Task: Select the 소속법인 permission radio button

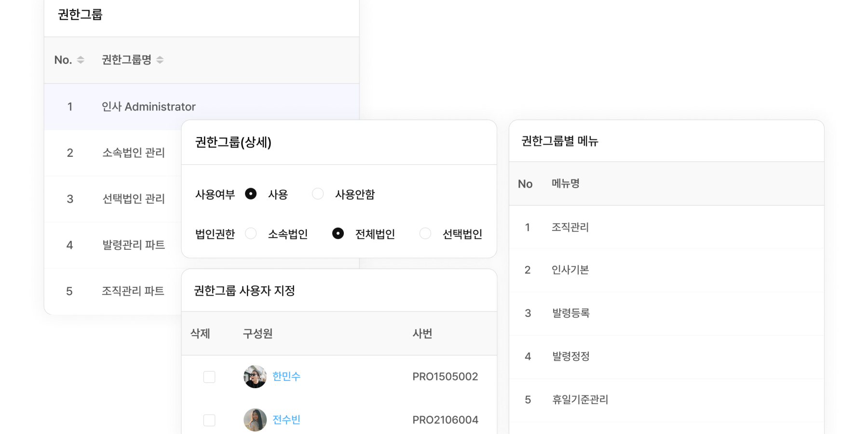Action: click(251, 233)
